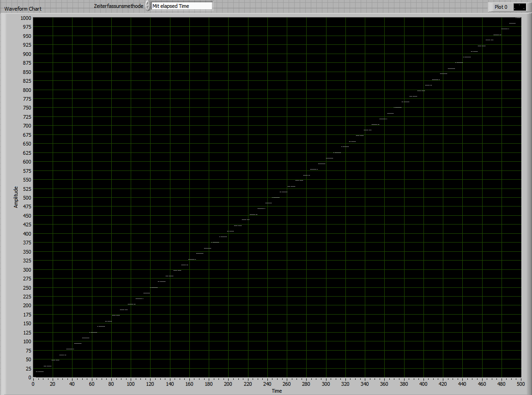This screenshot has width=532, height=395.
Task: Click Amplitude axis minimum value 0
Action: [x=30, y=377]
